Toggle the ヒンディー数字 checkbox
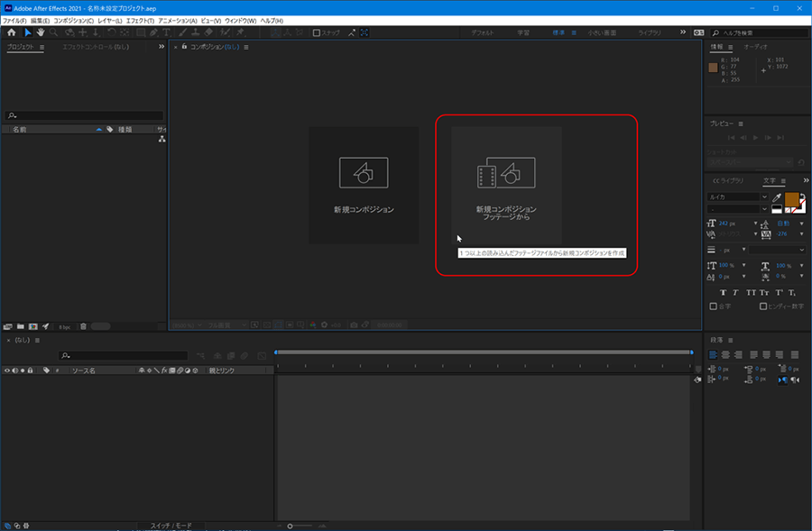 pyautogui.click(x=763, y=307)
